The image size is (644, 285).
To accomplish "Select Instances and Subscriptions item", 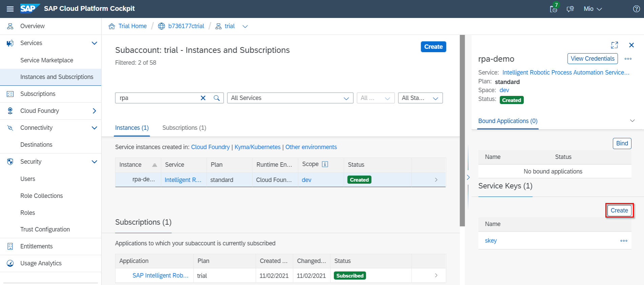I will click(x=50, y=77).
